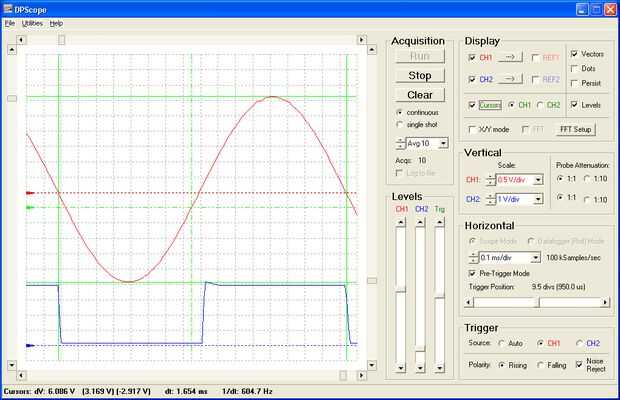Toggle the CH1 display checkbox
Screen dimensions: 620x400
(472, 58)
